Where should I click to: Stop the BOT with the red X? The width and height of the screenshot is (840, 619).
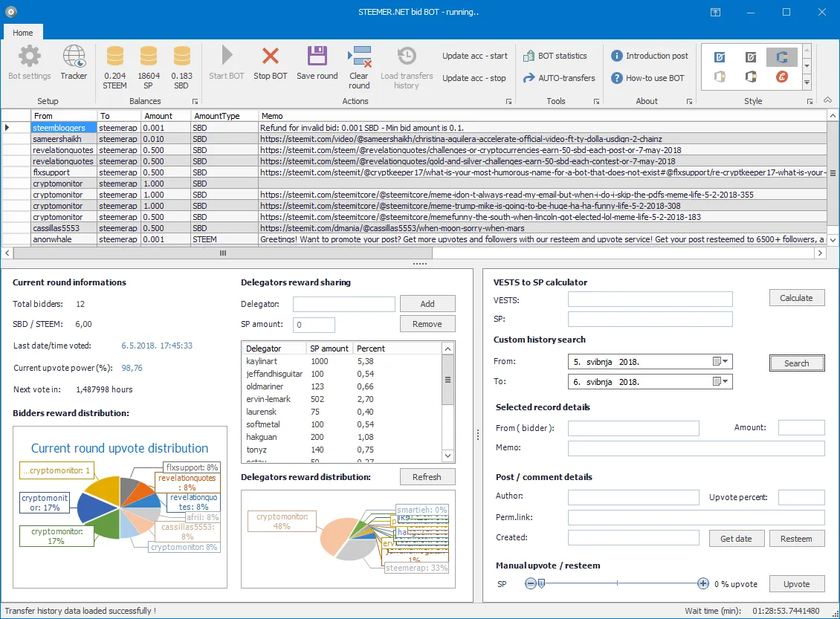pos(271,56)
